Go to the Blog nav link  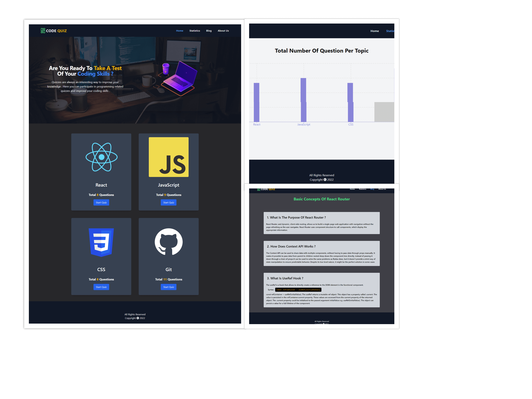pos(209,31)
